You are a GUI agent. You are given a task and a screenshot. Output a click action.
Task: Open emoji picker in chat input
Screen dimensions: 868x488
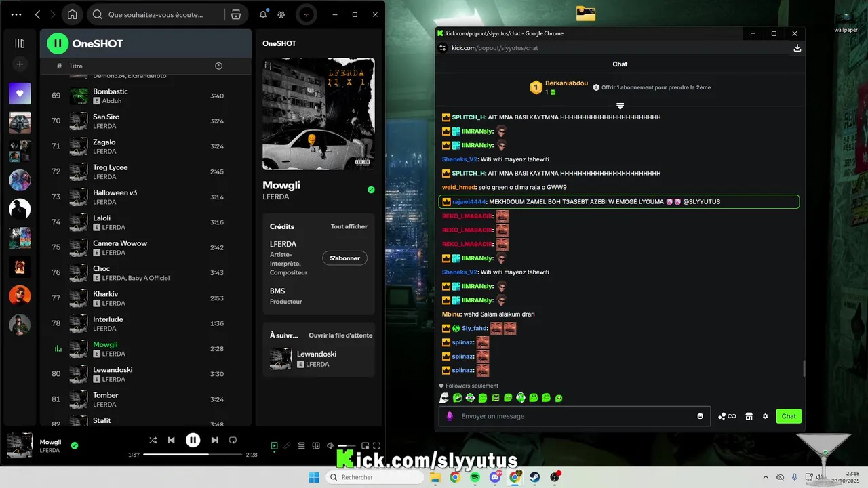point(701,416)
